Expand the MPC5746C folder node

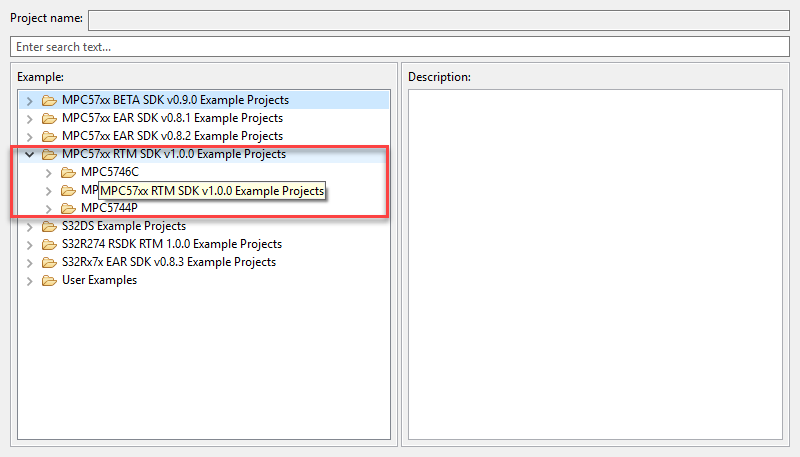tap(48, 173)
